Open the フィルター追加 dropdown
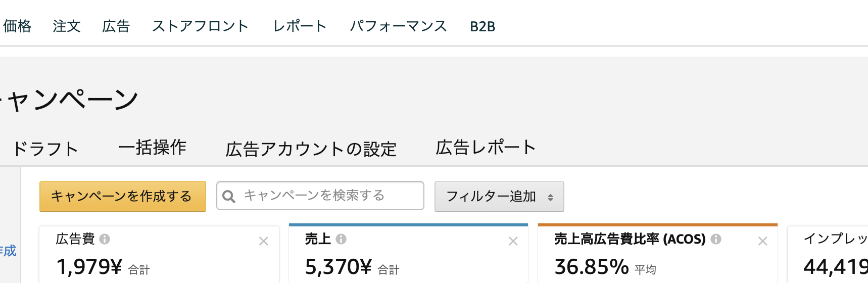This screenshot has height=283, width=868. pyautogui.click(x=499, y=197)
